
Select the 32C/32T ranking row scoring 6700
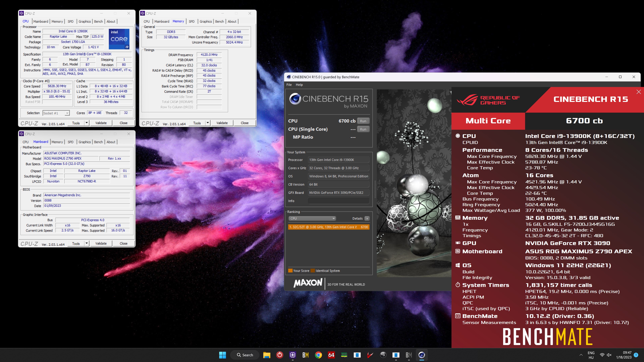pyautogui.click(x=329, y=227)
